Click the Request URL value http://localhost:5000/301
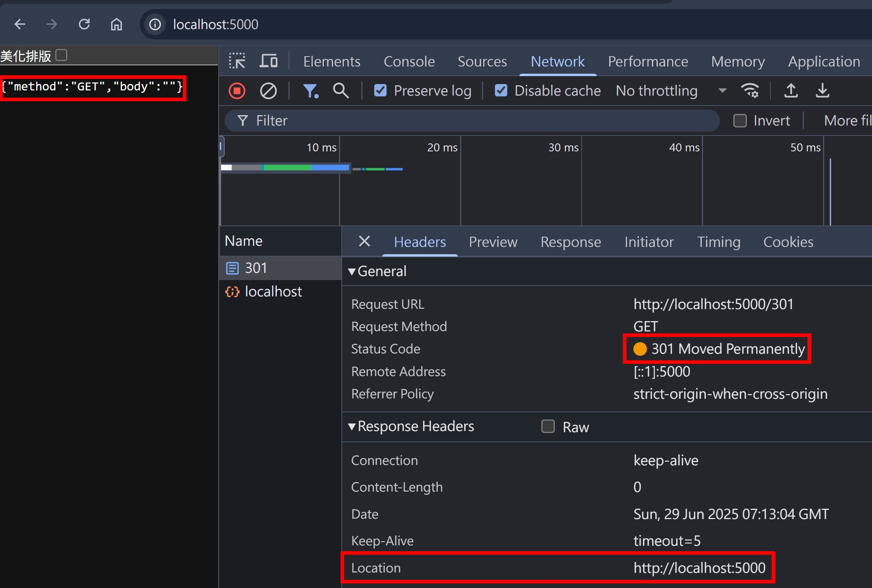This screenshot has width=872, height=588. pos(713,304)
